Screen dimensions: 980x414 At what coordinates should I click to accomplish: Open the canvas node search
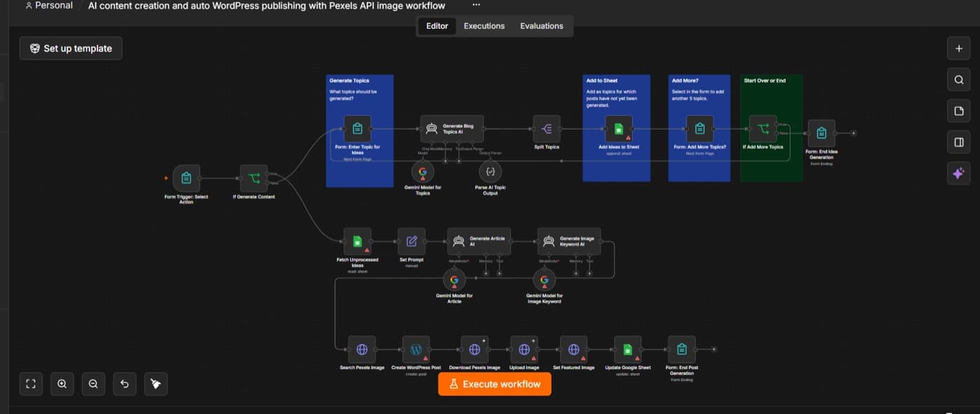[x=959, y=80]
